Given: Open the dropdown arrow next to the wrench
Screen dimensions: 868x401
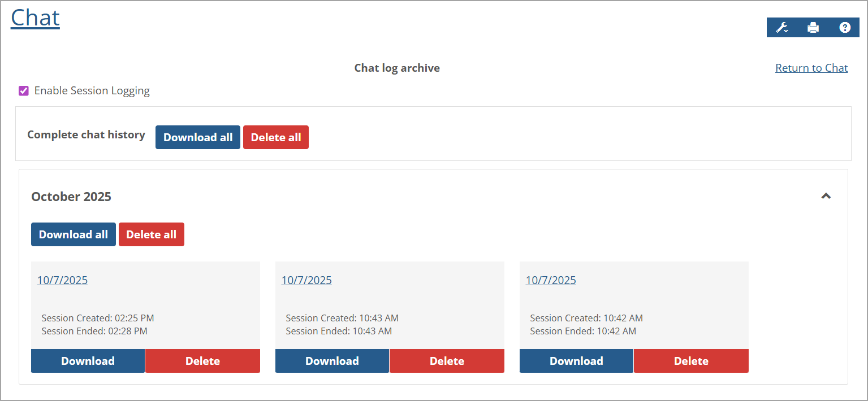Looking at the screenshot, I should pos(785,30).
